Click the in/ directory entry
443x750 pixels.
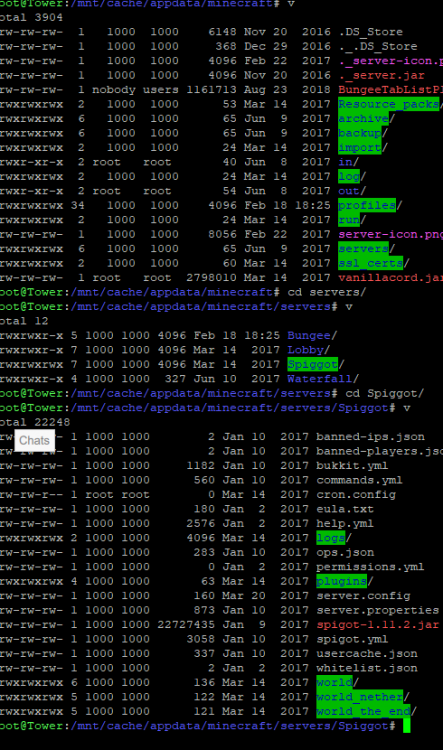[x=348, y=162]
